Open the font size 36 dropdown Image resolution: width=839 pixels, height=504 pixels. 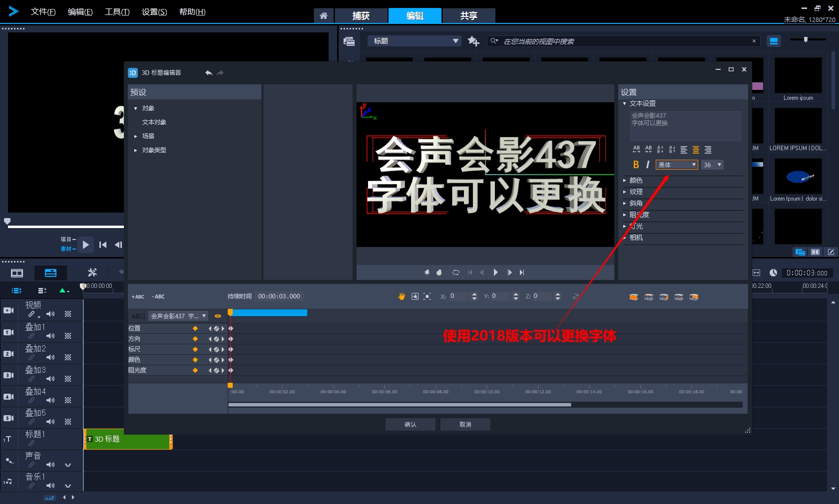click(x=712, y=165)
